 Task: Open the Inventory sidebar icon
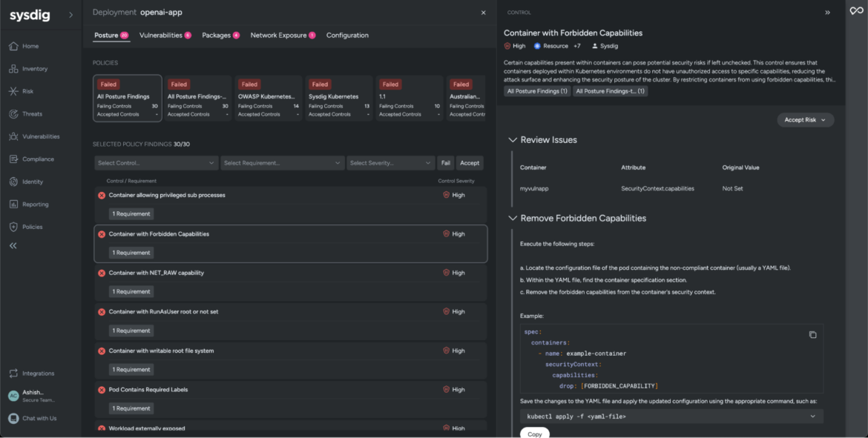point(14,69)
